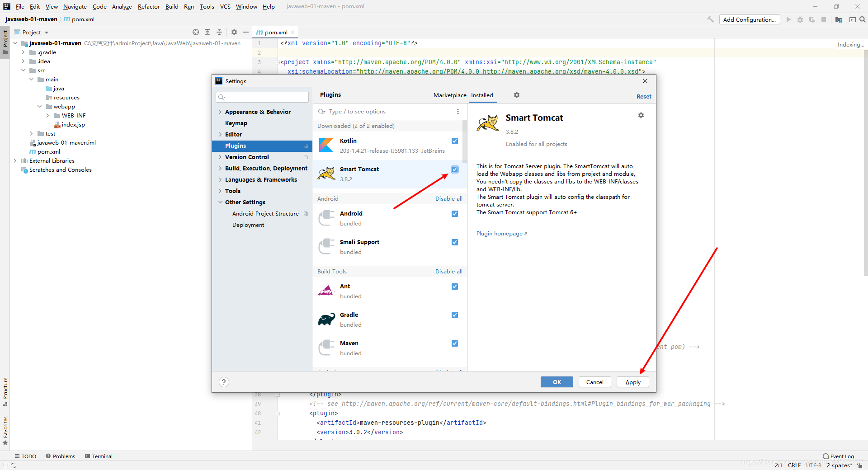Expand Appearance & Behavior settings
This screenshot has width=868, height=470.
point(220,112)
